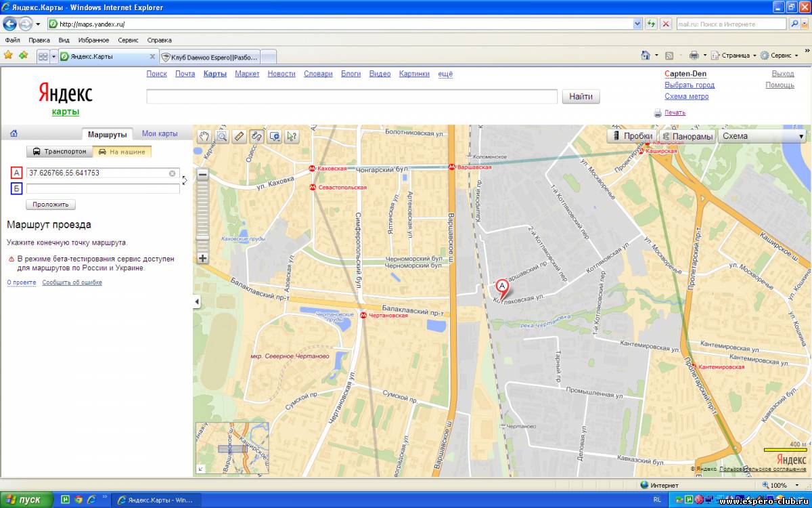Click the Варшавская metro station icon

[x=453, y=166]
